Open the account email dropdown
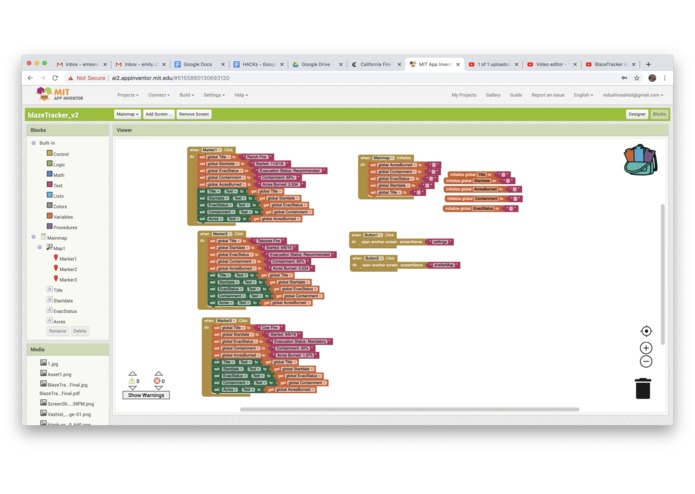 (633, 95)
